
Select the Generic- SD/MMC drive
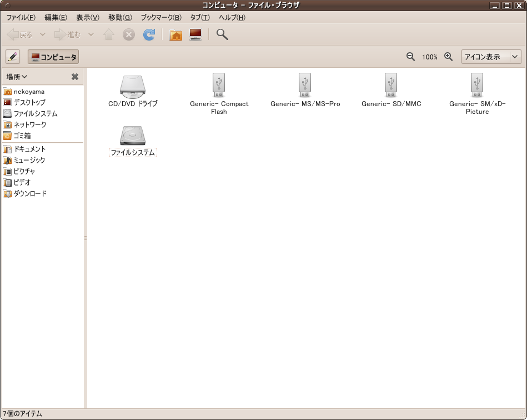click(x=391, y=86)
